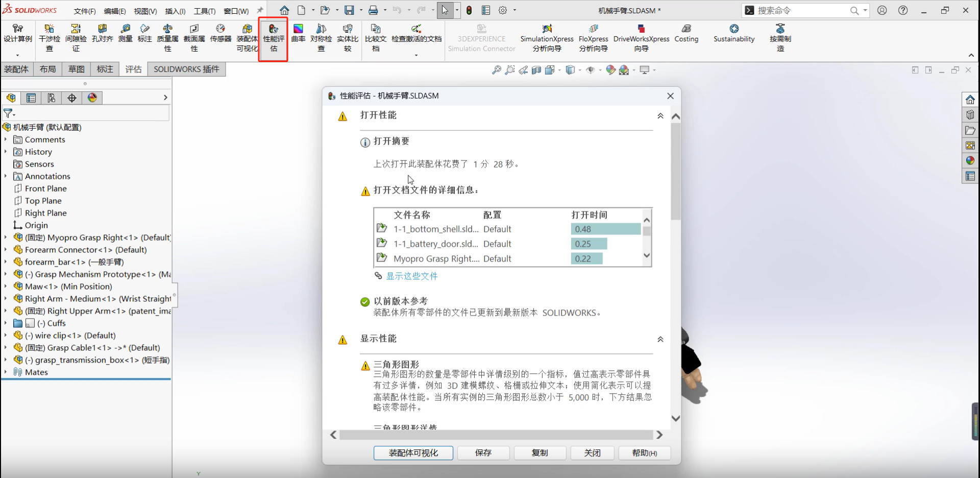Select the 孔对齐 hole alignment tool
Screen dimensions: 980x478
click(102, 33)
